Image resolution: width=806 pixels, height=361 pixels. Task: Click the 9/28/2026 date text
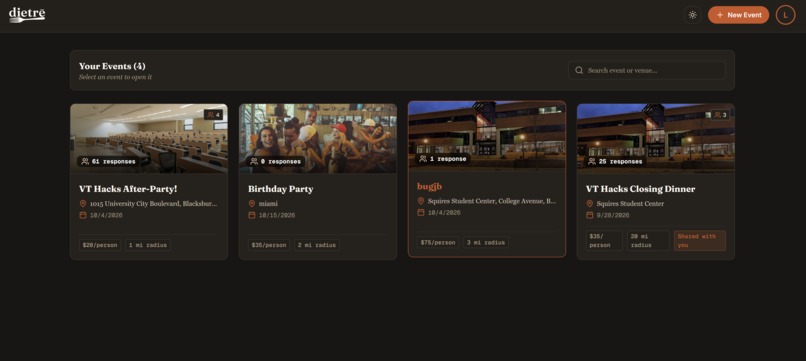coord(613,215)
